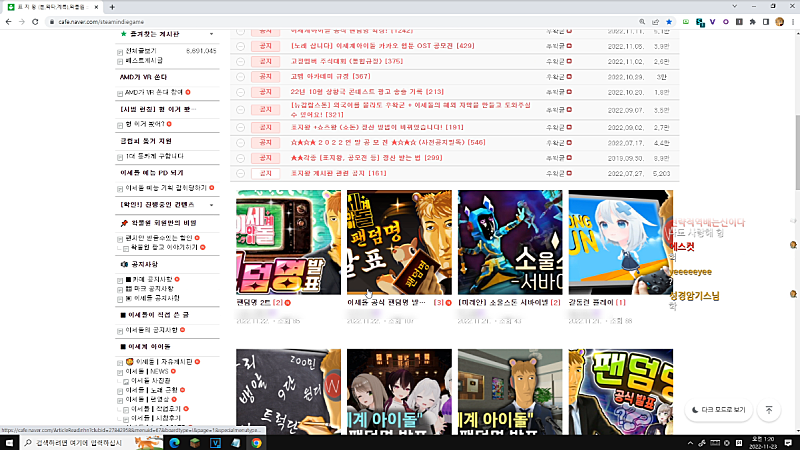Toggle the circle beside the '[299]' notice
The image size is (800, 450).
[241, 158]
